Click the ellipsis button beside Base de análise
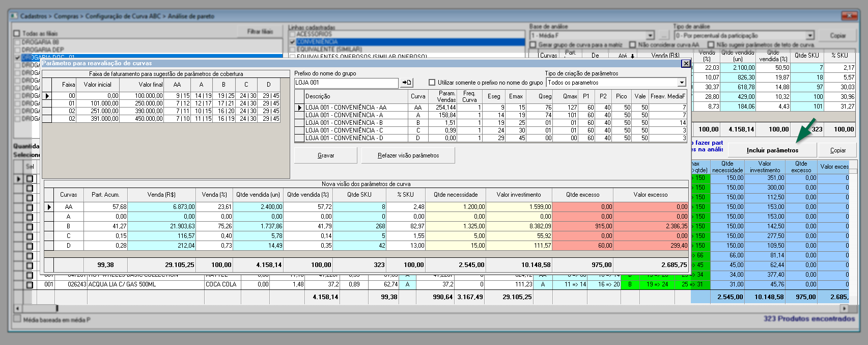Viewport: 868px width, 345px height. pos(664,36)
